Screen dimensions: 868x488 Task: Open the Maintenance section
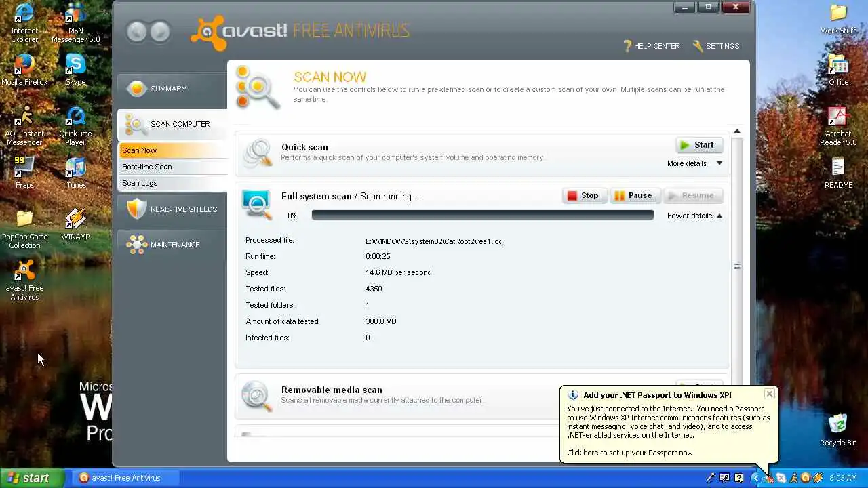click(172, 245)
